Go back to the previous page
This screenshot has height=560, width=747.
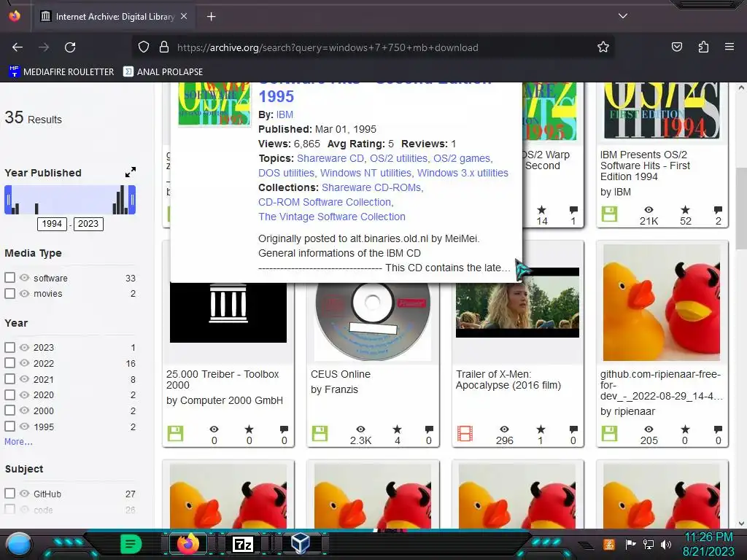coord(18,47)
